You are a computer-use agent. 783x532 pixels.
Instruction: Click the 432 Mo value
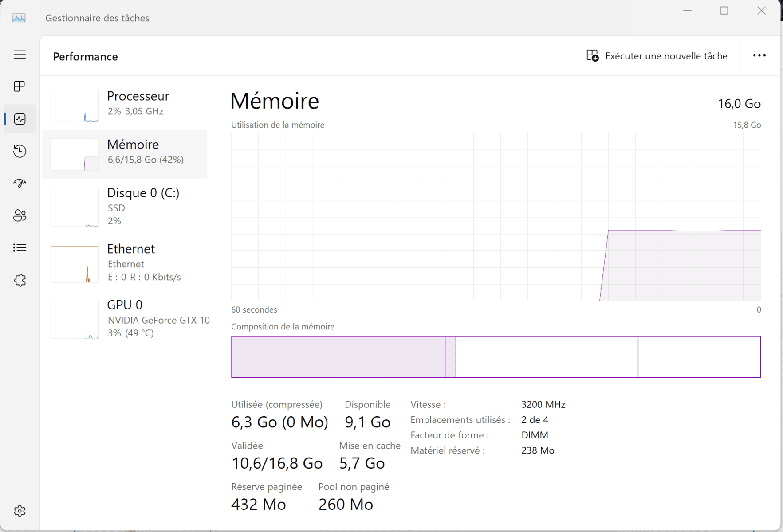click(259, 505)
